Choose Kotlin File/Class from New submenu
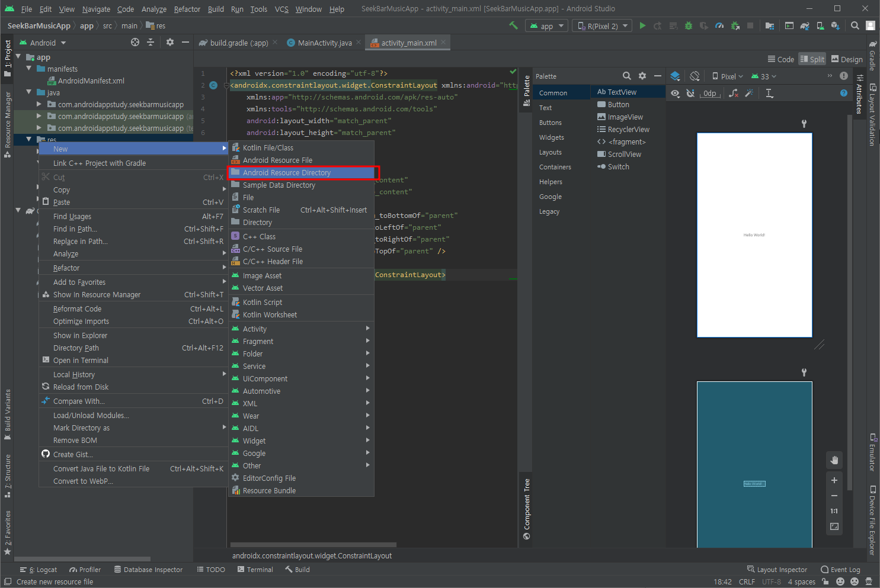880x588 pixels. pos(301,148)
